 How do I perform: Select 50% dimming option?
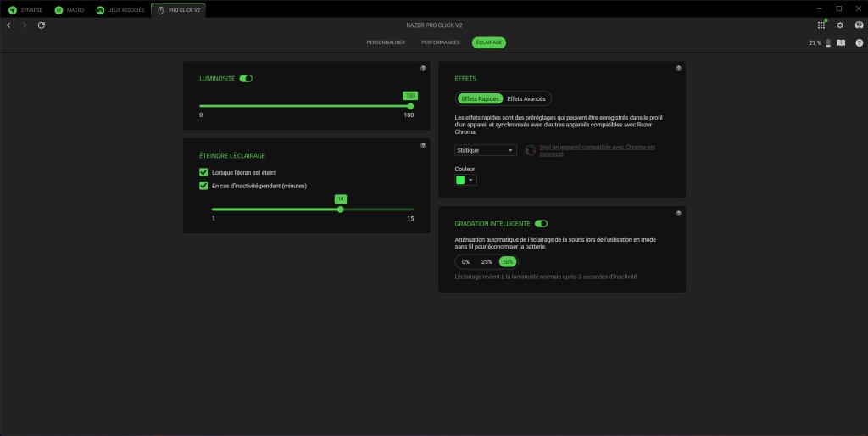click(x=508, y=261)
